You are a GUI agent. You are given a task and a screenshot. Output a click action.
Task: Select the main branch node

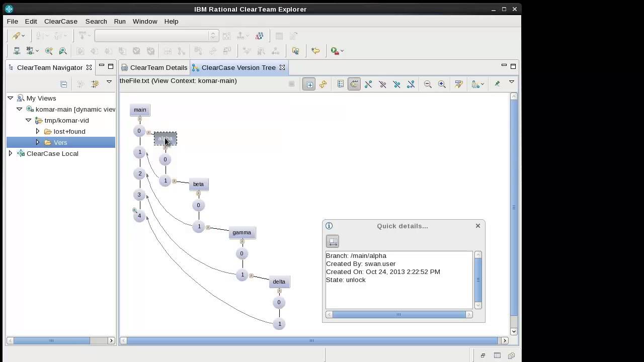(x=140, y=110)
